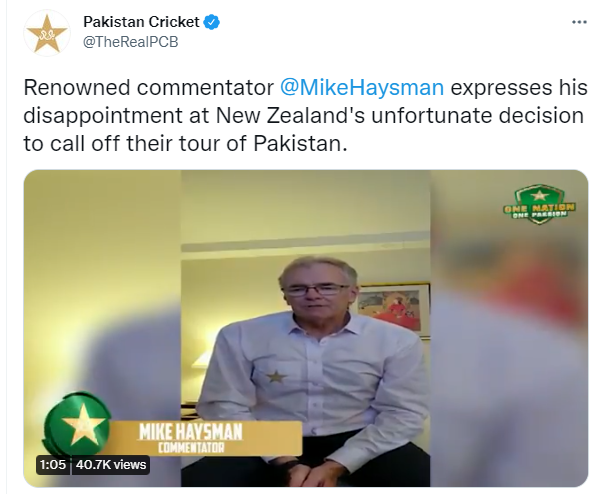
Task: Click the lamp in the video background
Action: (200, 364)
